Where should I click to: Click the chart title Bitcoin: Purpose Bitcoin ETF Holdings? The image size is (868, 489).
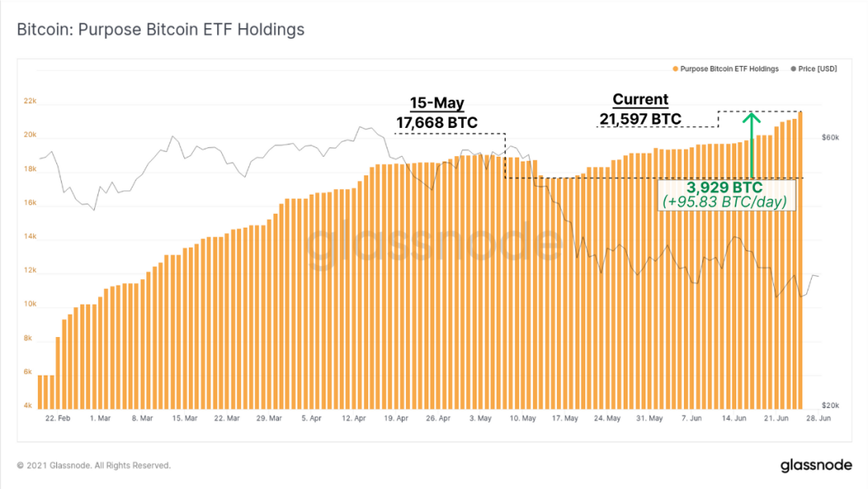161,29
